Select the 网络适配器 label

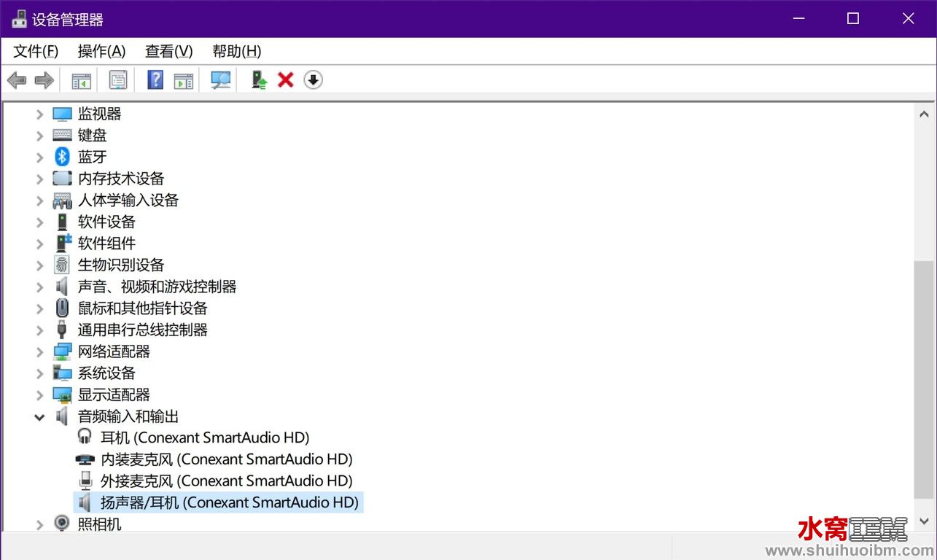coord(114,351)
